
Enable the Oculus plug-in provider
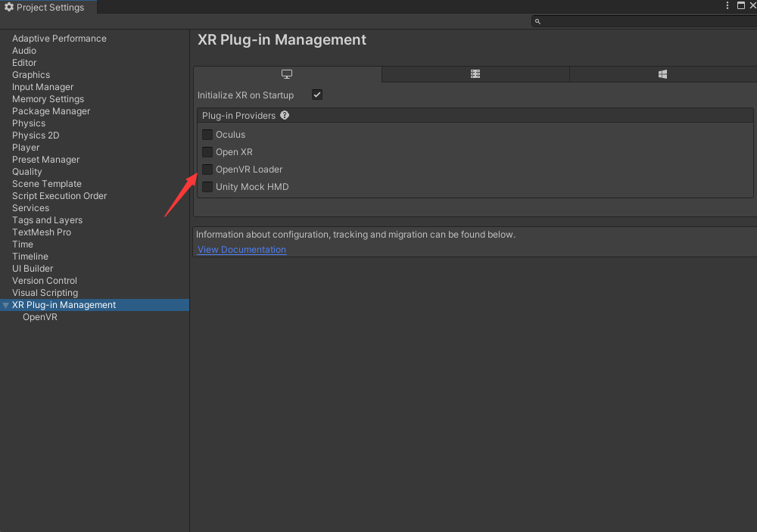pyautogui.click(x=207, y=135)
